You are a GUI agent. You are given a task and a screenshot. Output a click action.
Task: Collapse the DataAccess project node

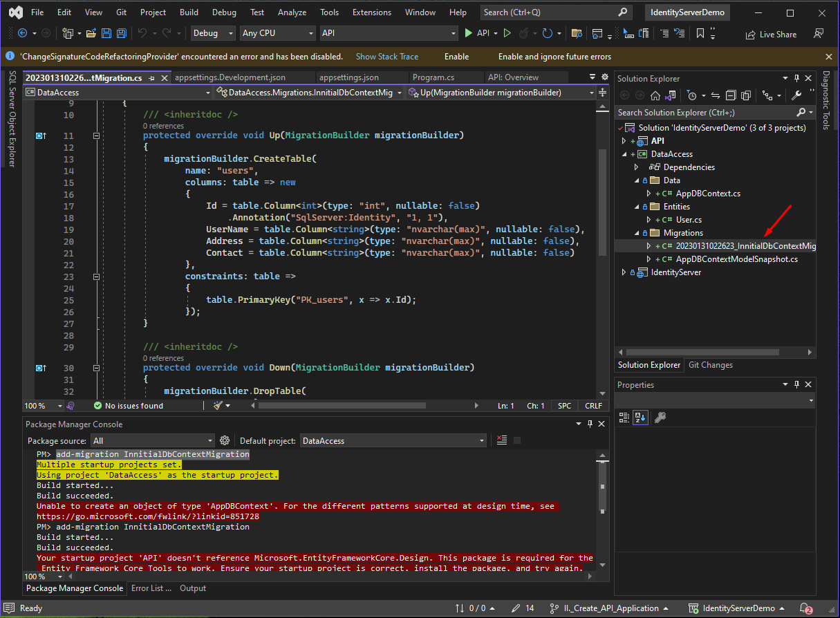point(625,154)
